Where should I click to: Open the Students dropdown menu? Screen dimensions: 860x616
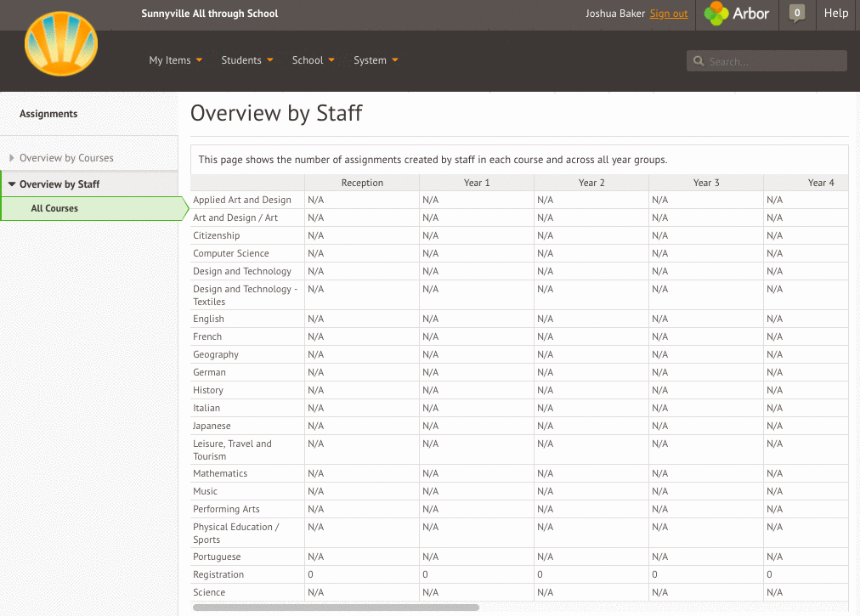click(x=246, y=60)
